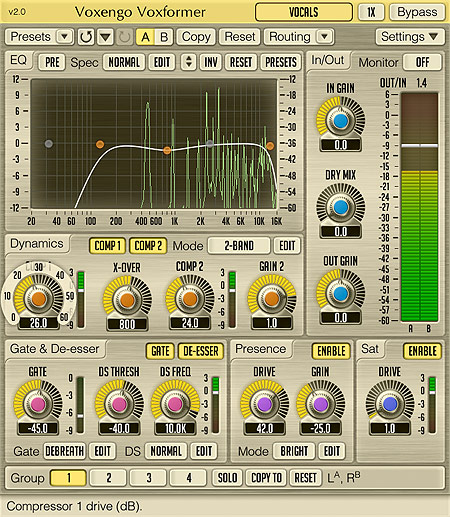The width and height of the screenshot is (450, 517).
Task: Click the DS THRESH knob
Action: point(119,404)
